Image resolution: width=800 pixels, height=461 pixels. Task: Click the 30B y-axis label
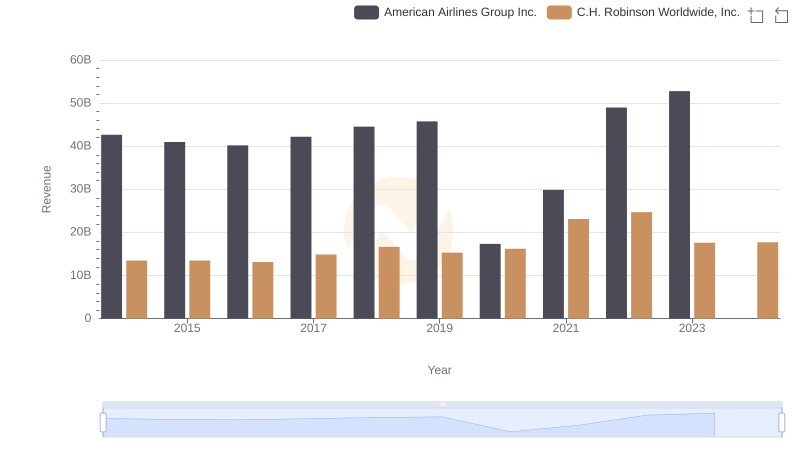[x=81, y=189]
